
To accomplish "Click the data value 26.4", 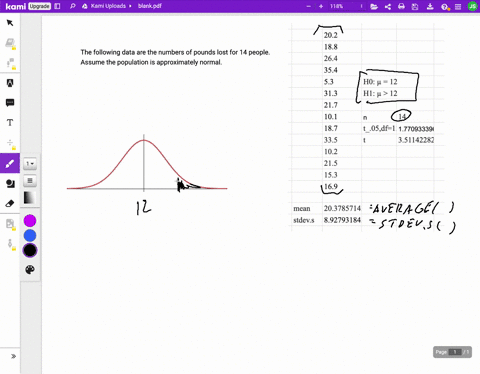I will [x=331, y=58].
